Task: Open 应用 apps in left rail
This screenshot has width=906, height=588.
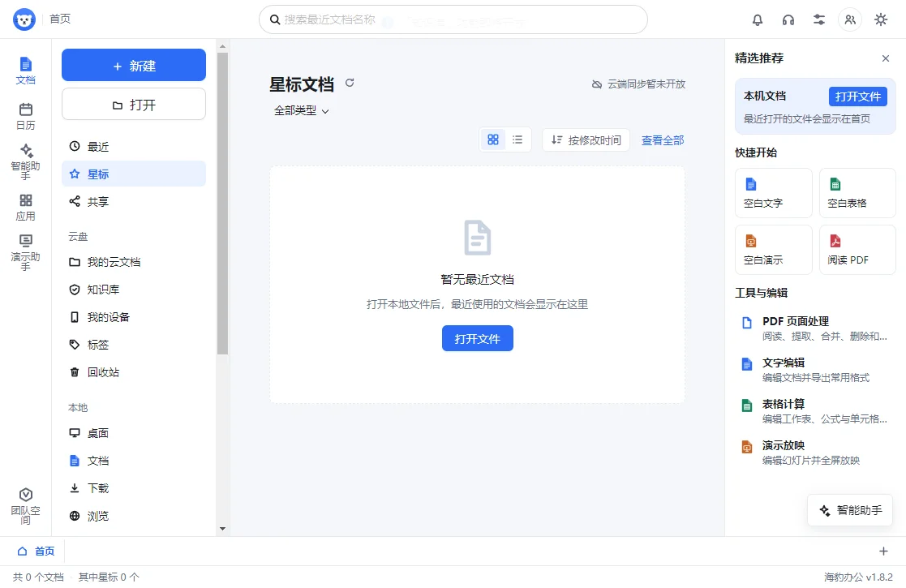Action: (25, 208)
